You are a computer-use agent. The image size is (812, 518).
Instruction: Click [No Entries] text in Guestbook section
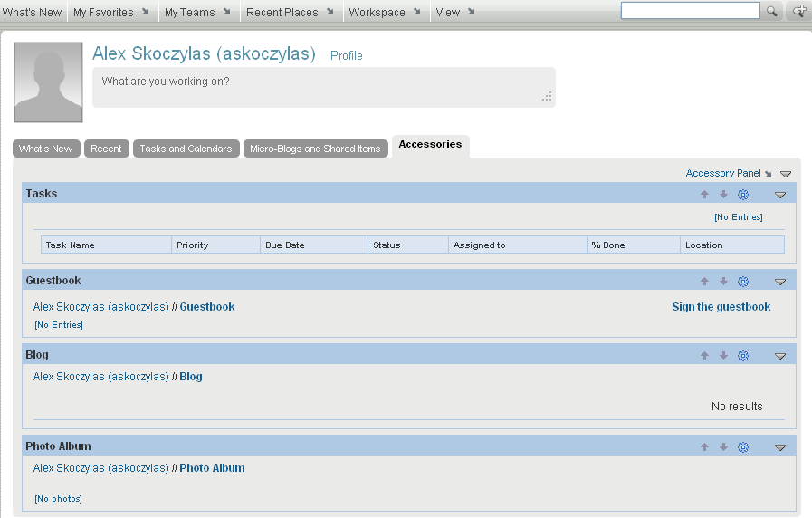pos(59,325)
